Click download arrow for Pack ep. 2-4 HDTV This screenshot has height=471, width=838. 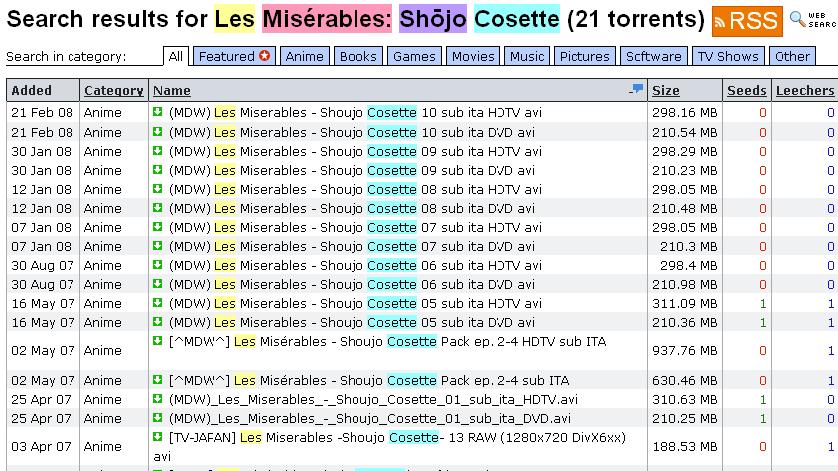click(x=157, y=340)
